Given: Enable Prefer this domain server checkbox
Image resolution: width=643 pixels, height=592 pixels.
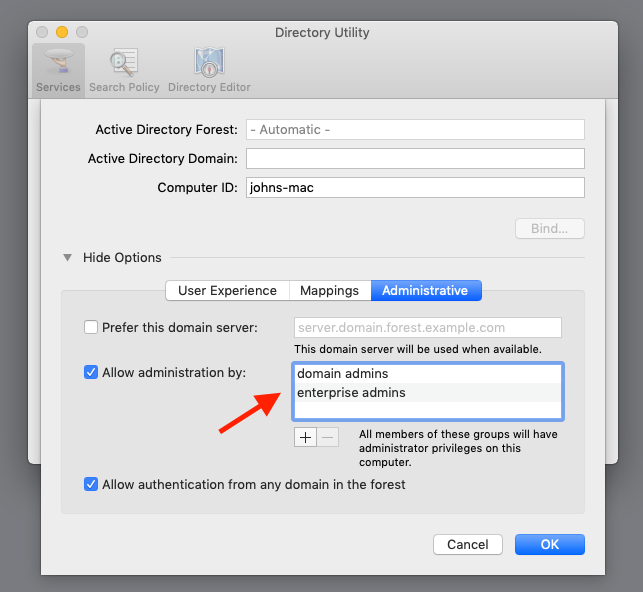Looking at the screenshot, I should 91,327.
